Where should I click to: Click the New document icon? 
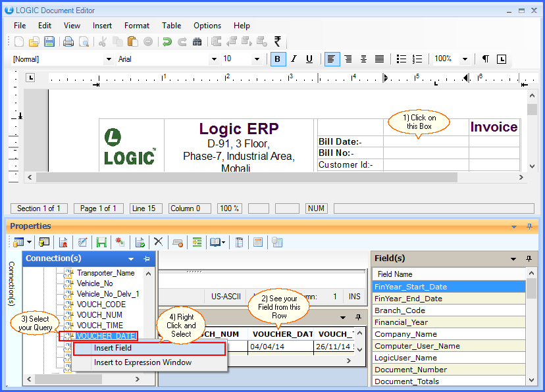19,41
